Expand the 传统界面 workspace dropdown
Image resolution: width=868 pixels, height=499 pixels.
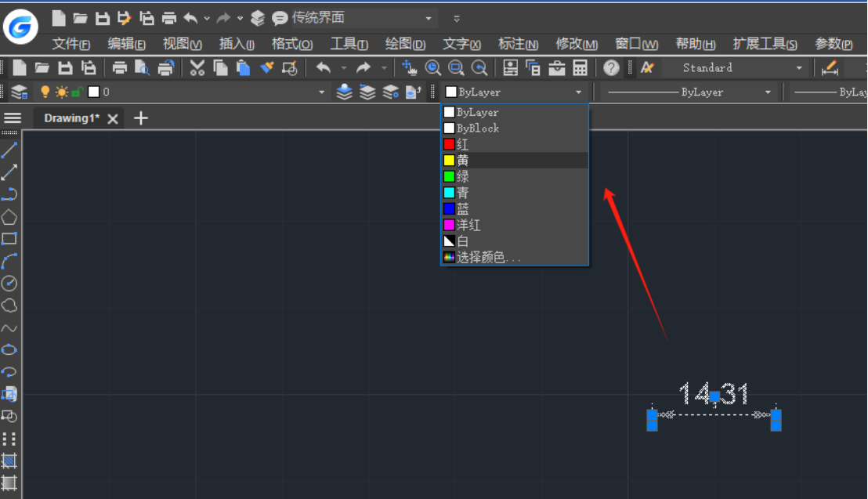coord(429,18)
